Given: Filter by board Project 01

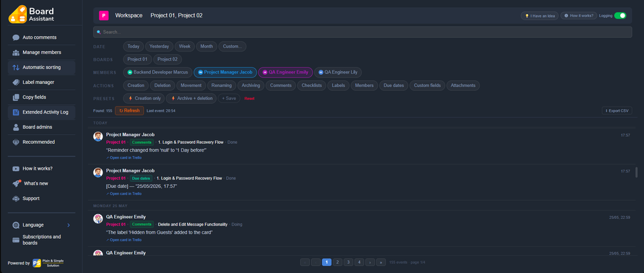Looking at the screenshot, I should [x=137, y=59].
